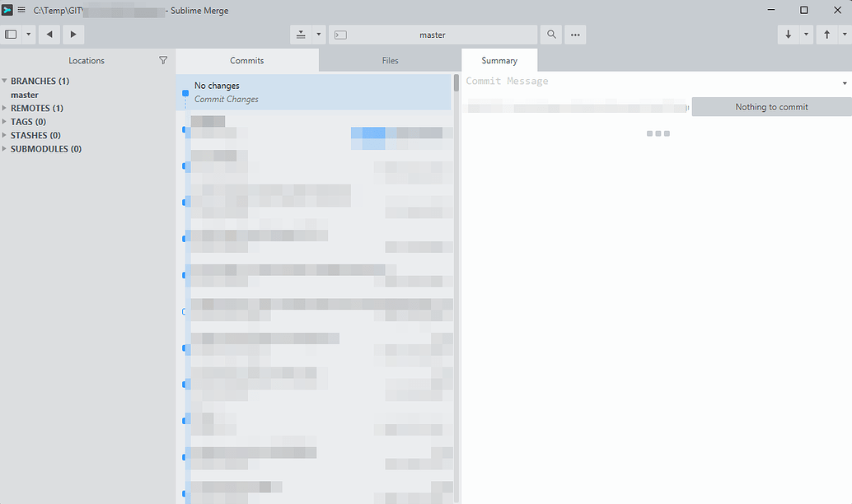The height and width of the screenshot is (504, 852).
Task: Open pull options dropdown arrow
Action: (806, 35)
